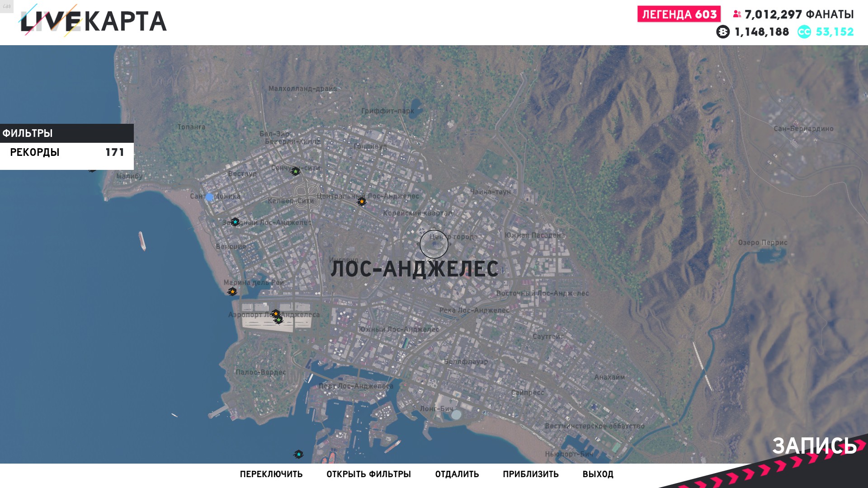Zoom in with ПРИБЛИЗИТЬ
Viewport: 868px width, 488px height.
click(x=531, y=474)
